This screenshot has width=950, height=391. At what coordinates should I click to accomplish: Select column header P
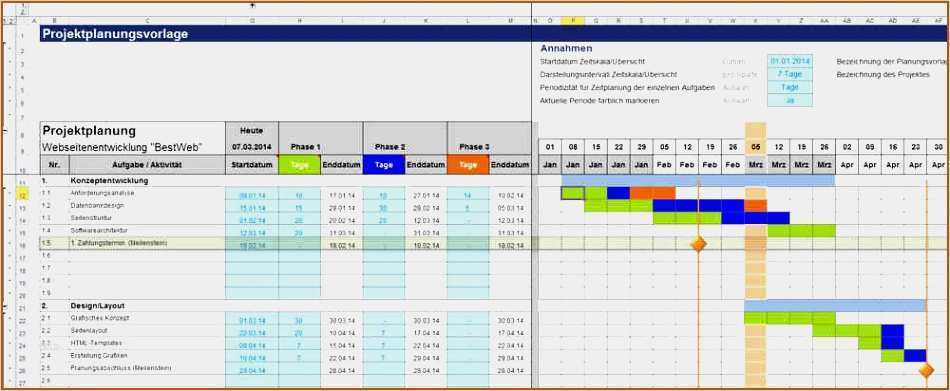coord(573,21)
